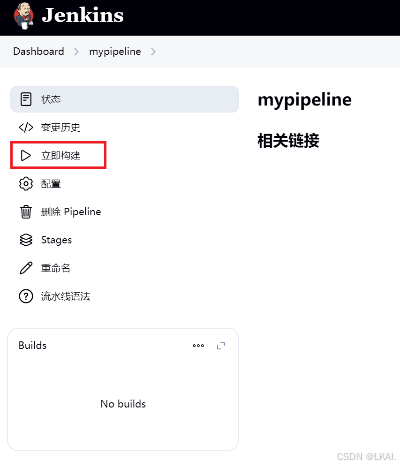Expand the Builds panel view

(221, 346)
